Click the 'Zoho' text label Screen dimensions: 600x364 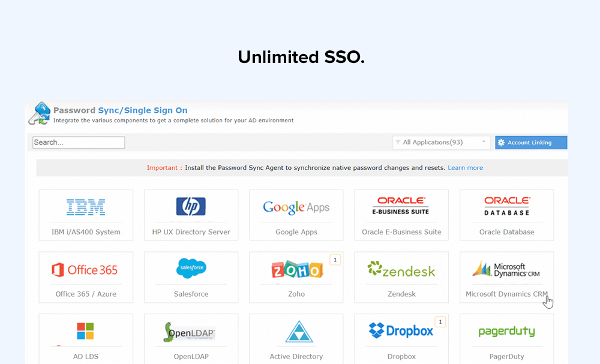[296, 294]
